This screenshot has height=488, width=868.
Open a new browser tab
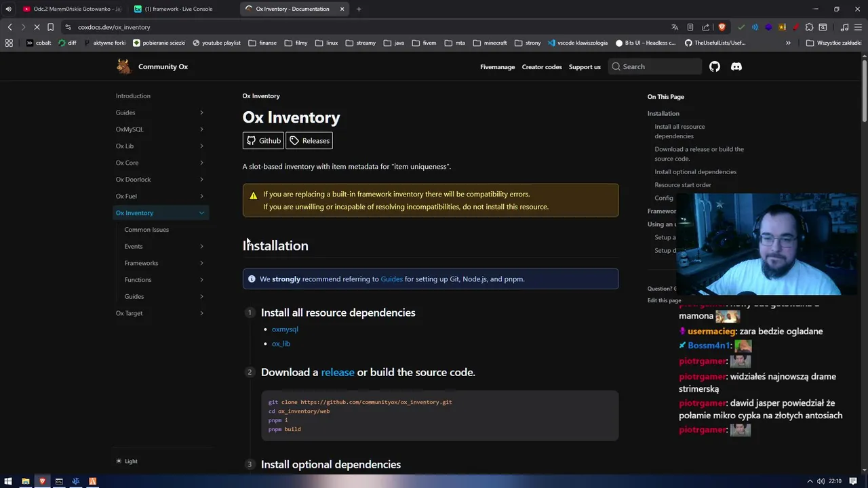(359, 9)
